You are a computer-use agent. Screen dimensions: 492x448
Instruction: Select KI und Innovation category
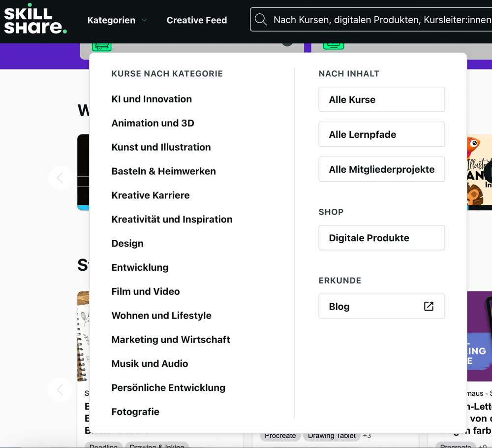coord(152,99)
